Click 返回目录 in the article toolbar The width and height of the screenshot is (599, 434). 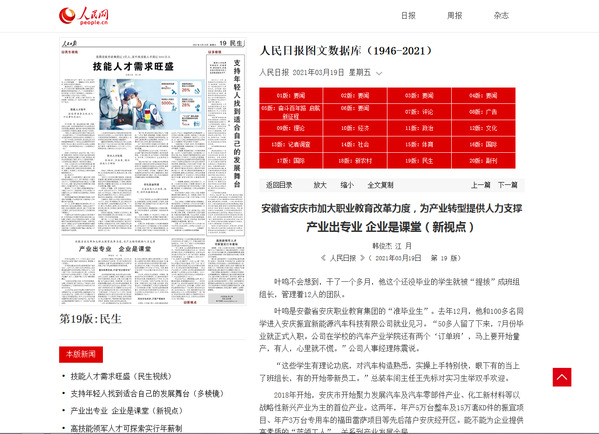[279, 185]
